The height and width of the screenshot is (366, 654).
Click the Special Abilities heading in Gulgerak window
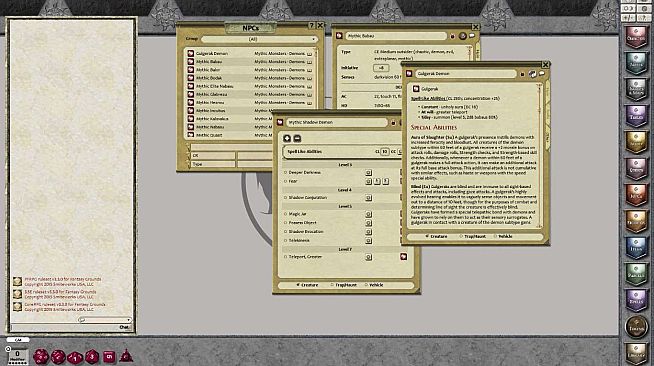pyautogui.click(x=434, y=127)
